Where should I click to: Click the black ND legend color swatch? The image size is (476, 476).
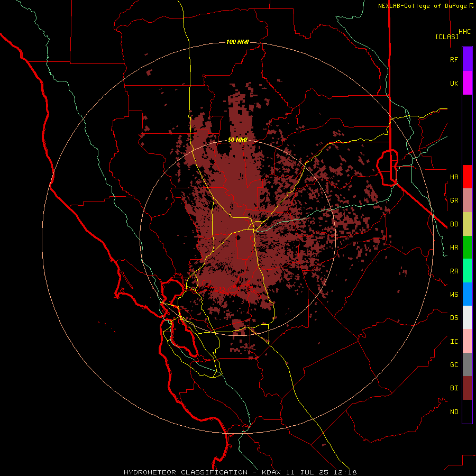(467, 411)
